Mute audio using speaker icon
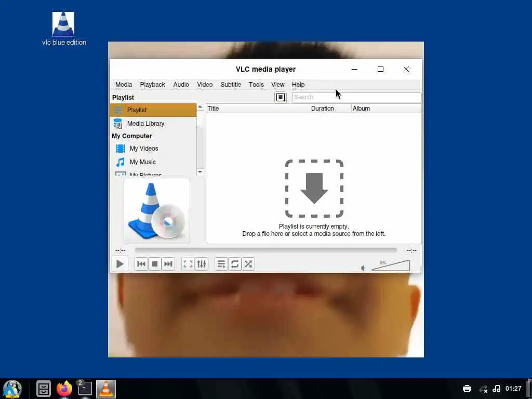Viewport: 532px width, 399px height. pos(363,268)
